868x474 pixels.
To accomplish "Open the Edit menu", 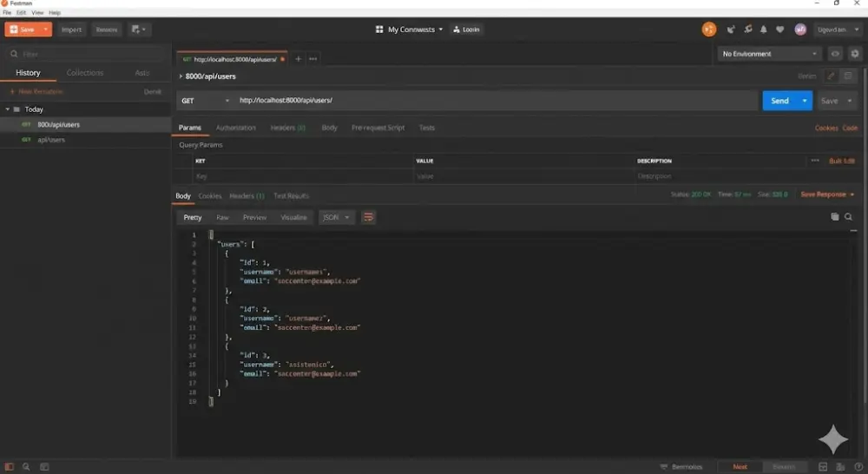I will [21, 12].
